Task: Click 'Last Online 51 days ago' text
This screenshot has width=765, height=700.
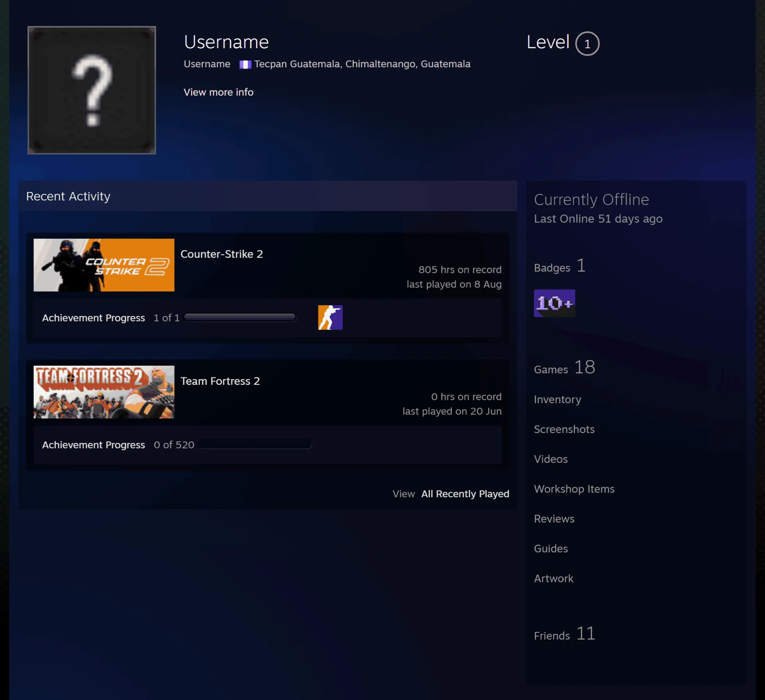Action: coord(598,219)
